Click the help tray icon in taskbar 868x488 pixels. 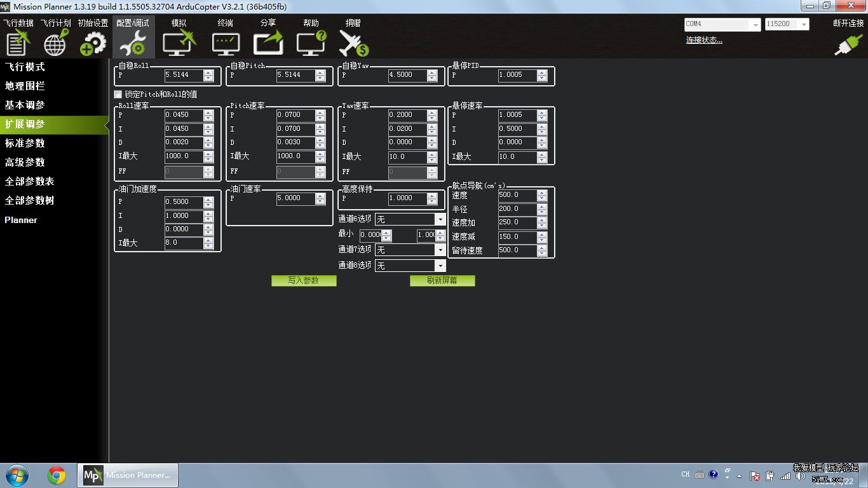[x=714, y=475]
